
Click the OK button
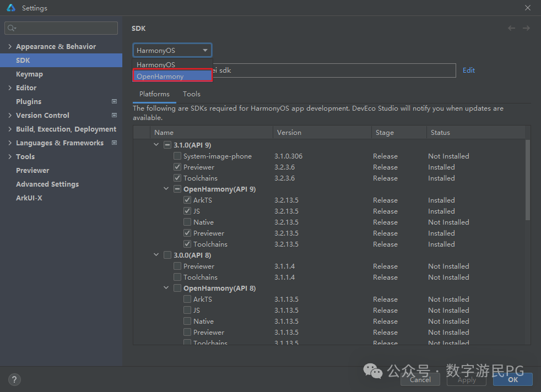513,379
